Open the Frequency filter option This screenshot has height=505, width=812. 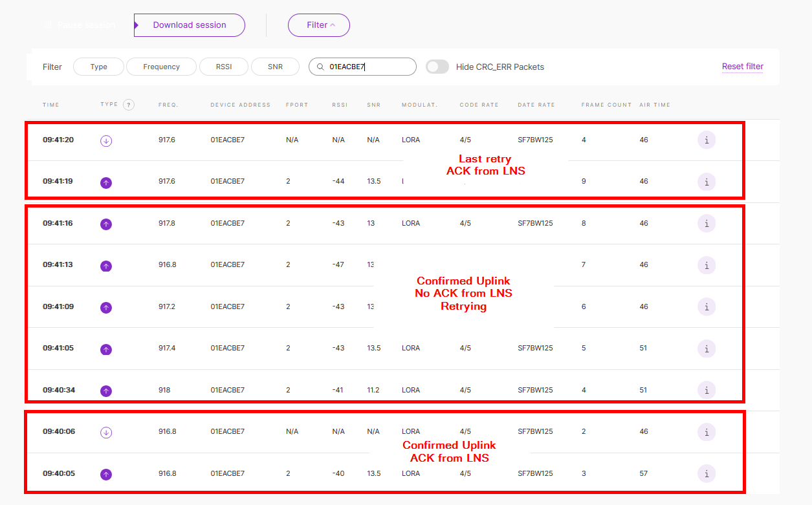tap(162, 67)
